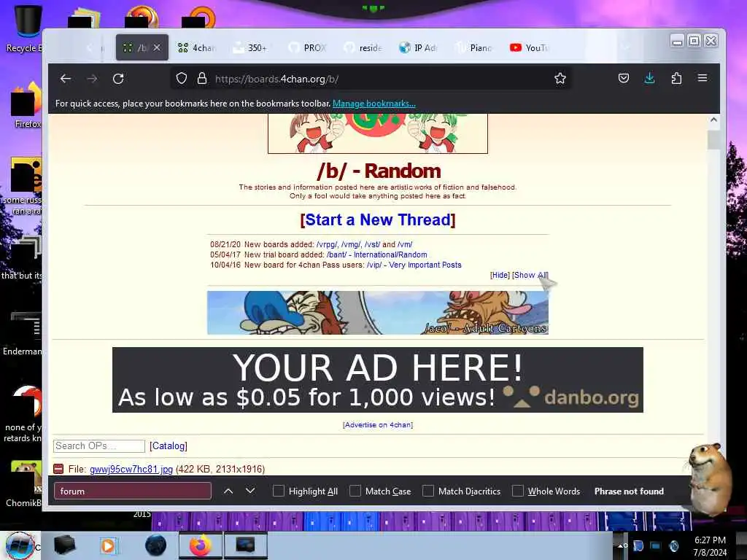Open the /vrpg/ board link
This screenshot has width=747, height=560.
327,244
